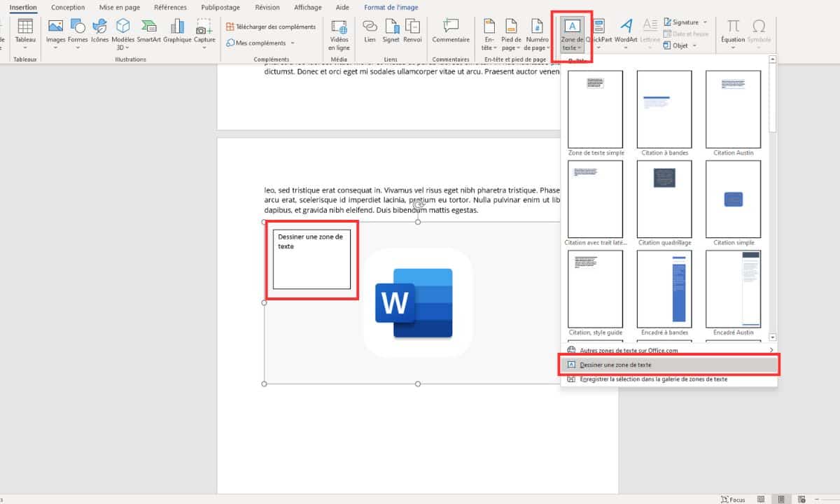Click the gallery scrollbar up arrow
The height and width of the screenshot is (504, 840).
[x=773, y=59]
